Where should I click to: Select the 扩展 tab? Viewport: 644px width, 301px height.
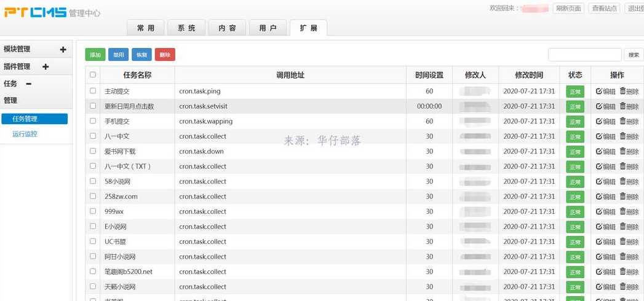(308, 28)
